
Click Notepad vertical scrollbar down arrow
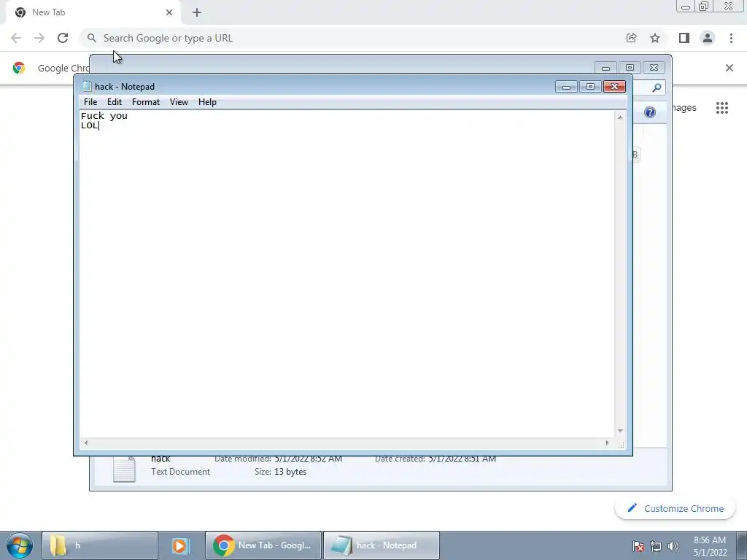coord(620,431)
